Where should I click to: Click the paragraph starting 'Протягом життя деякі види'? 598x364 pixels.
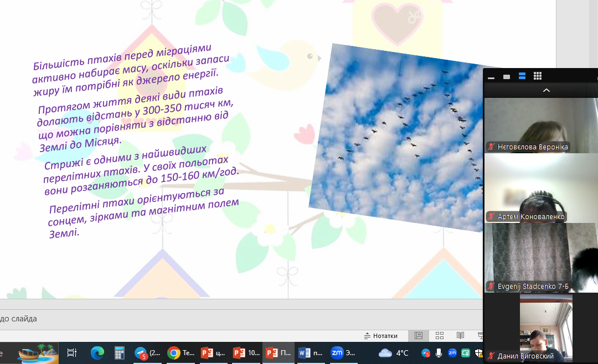136,119
